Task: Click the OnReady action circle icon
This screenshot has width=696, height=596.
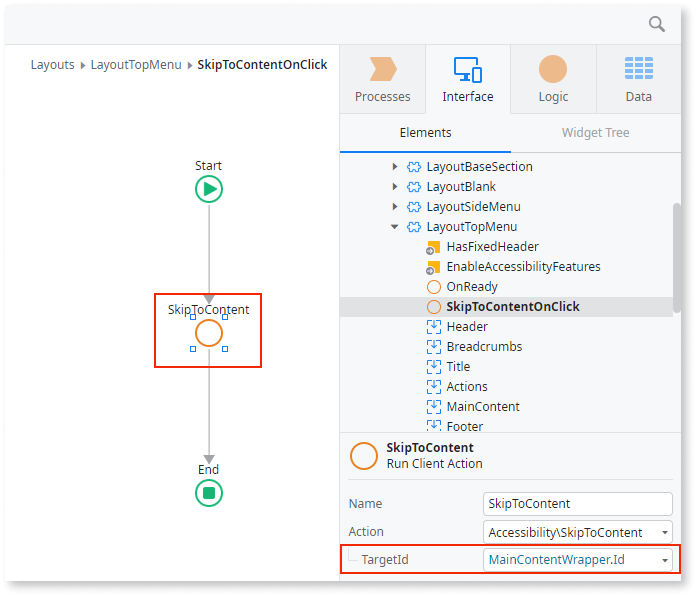Action: click(x=433, y=287)
